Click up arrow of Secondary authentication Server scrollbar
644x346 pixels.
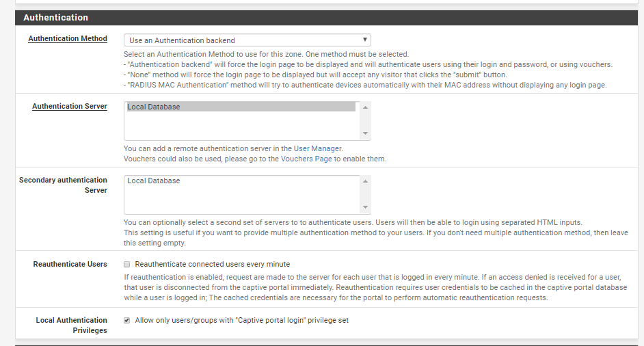[365, 181]
